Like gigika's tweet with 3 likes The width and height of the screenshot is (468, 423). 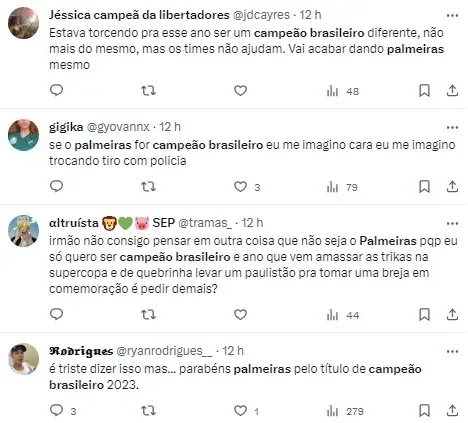tap(247, 187)
